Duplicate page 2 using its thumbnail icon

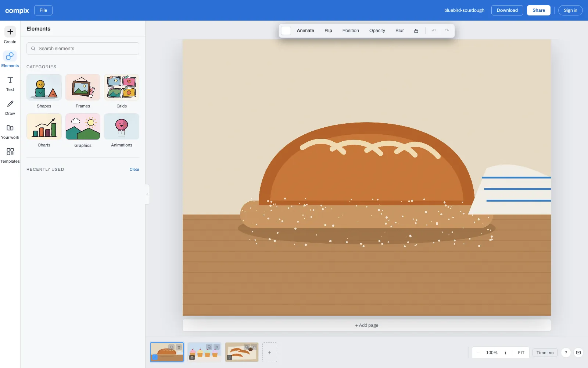click(209, 347)
